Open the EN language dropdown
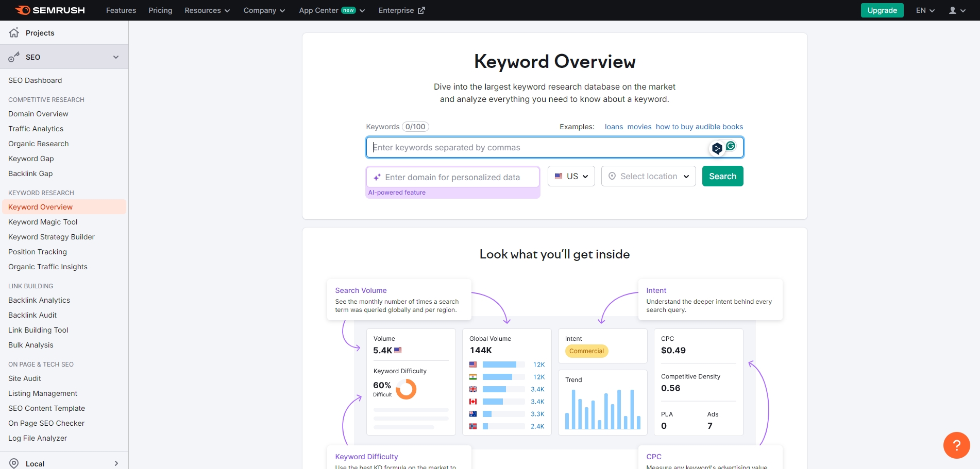The image size is (980, 469). (x=925, y=10)
